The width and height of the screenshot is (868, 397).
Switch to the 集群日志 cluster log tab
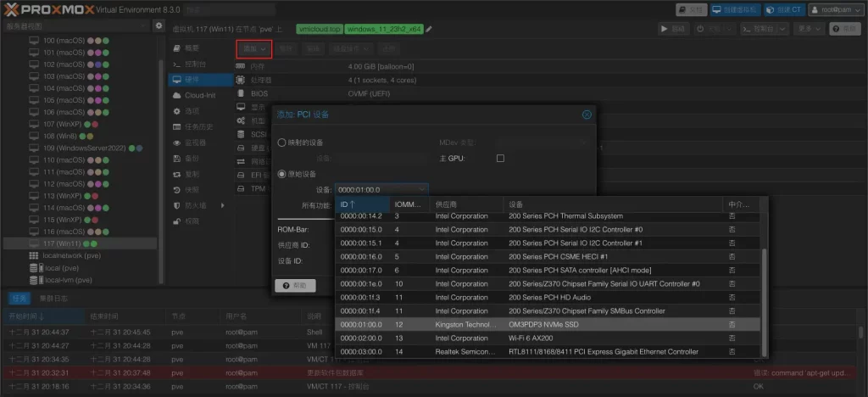point(53,299)
